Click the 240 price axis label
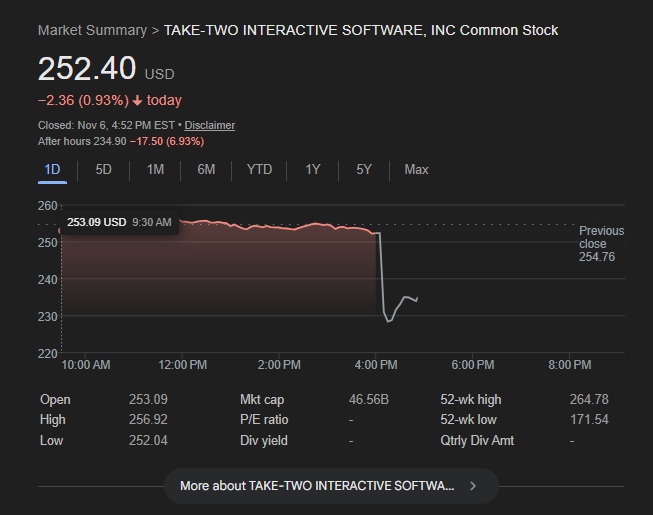Image resolution: width=653 pixels, height=515 pixels. (47, 279)
